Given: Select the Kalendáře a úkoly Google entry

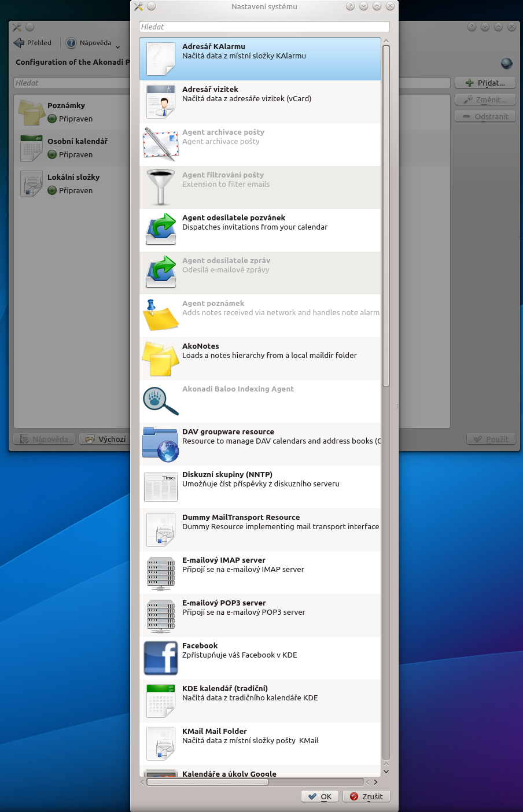Looking at the screenshot, I should pyautogui.click(x=260, y=771).
